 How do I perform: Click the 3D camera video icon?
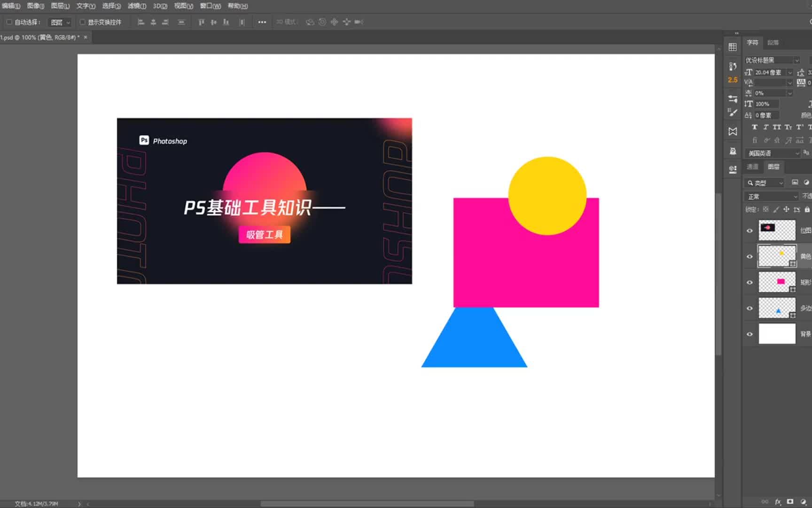coord(359,22)
